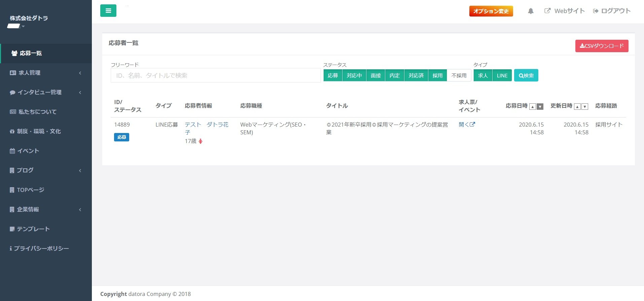644x301 pixels.
Task: Click the 2021年新卒採用 title cell
Action: [x=387, y=128]
